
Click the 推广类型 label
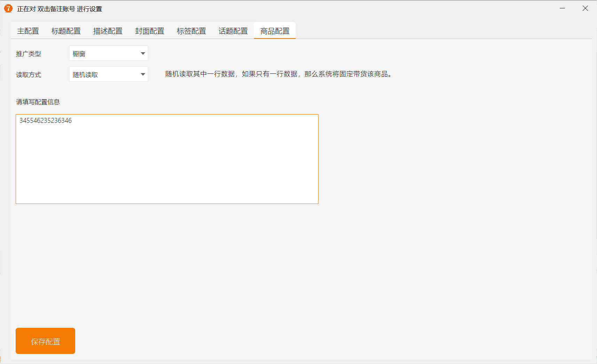(x=29, y=54)
